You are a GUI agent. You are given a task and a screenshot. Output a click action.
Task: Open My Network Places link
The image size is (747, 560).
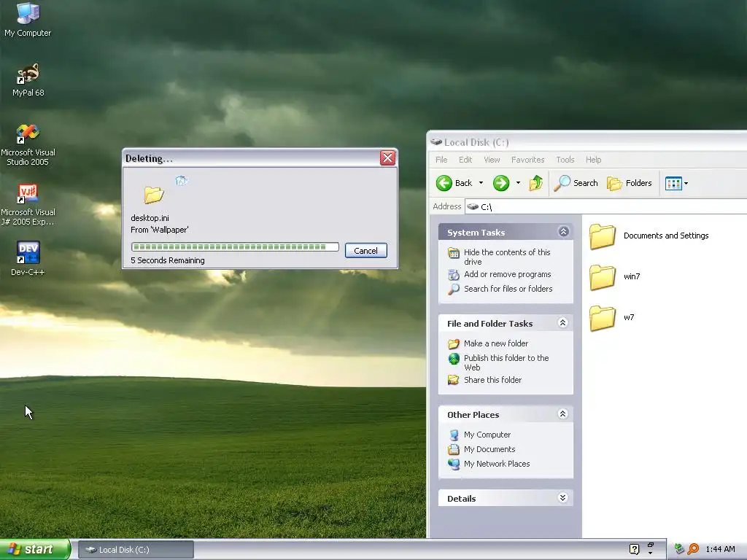tap(496, 463)
